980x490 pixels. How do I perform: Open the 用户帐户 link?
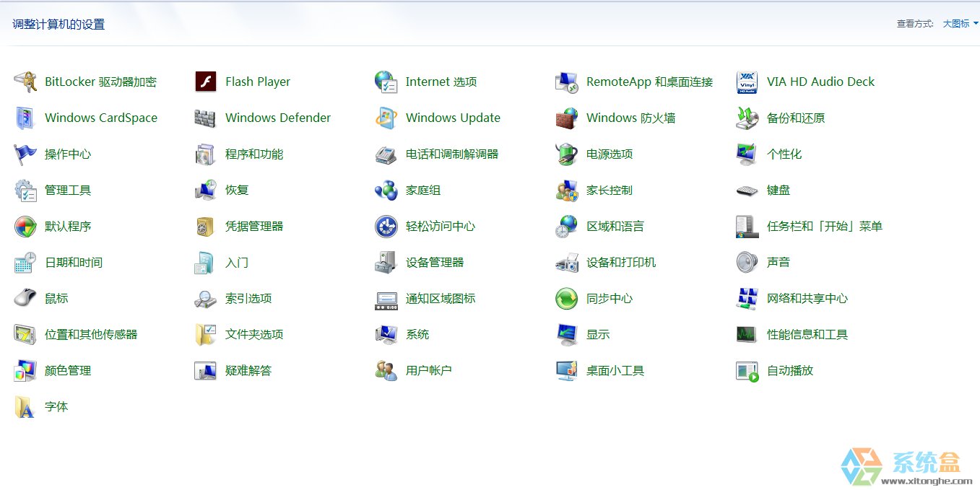coord(428,371)
